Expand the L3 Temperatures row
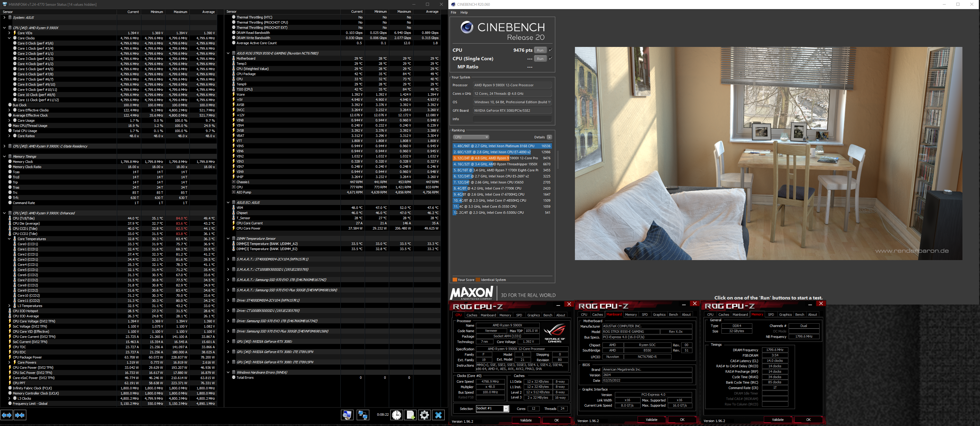This screenshot has height=426, width=980. (9, 306)
